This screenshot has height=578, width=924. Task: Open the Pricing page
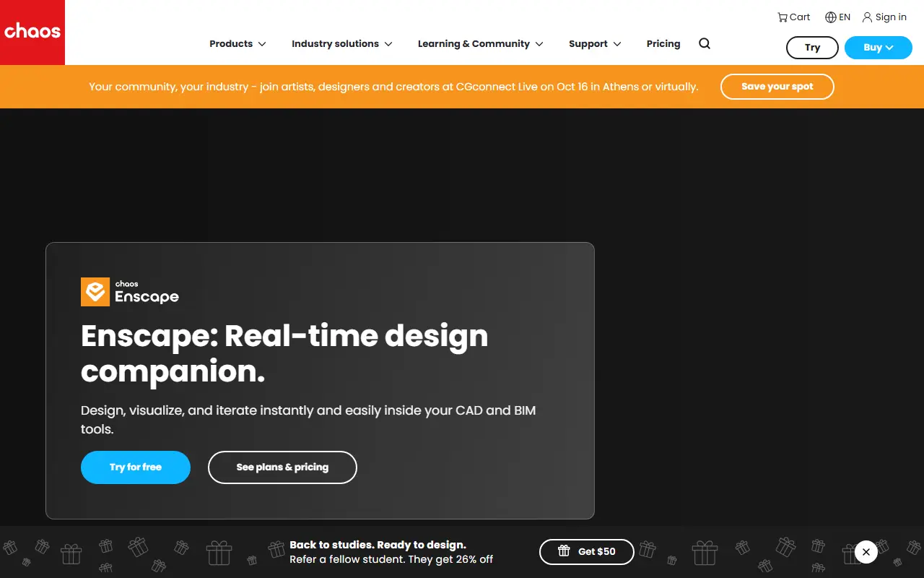[x=663, y=43]
